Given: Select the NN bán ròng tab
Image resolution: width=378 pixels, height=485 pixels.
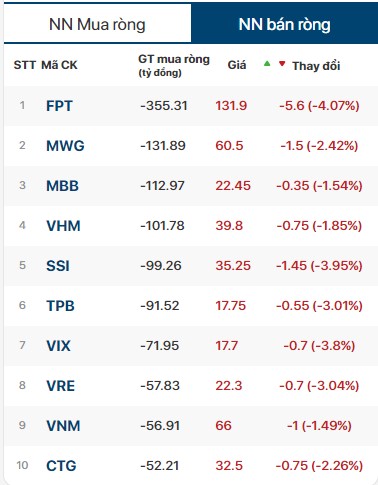Looking at the screenshot, I should click(285, 24).
